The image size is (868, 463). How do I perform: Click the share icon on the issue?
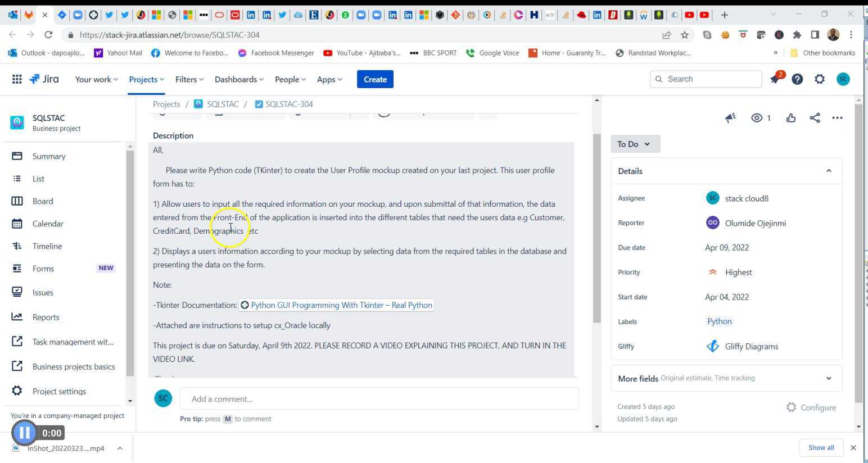[815, 117]
